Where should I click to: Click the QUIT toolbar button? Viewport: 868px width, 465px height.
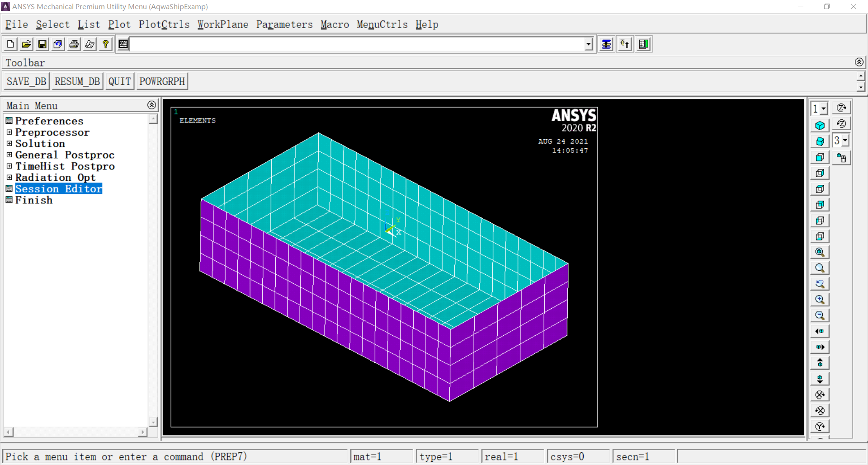(x=119, y=81)
